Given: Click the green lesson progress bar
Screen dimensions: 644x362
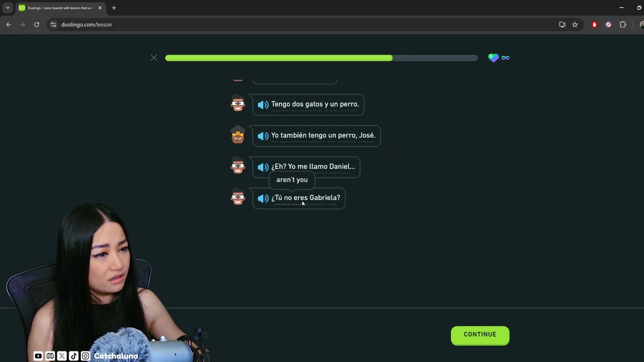Looking at the screenshot, I should [x=321, y=58].
